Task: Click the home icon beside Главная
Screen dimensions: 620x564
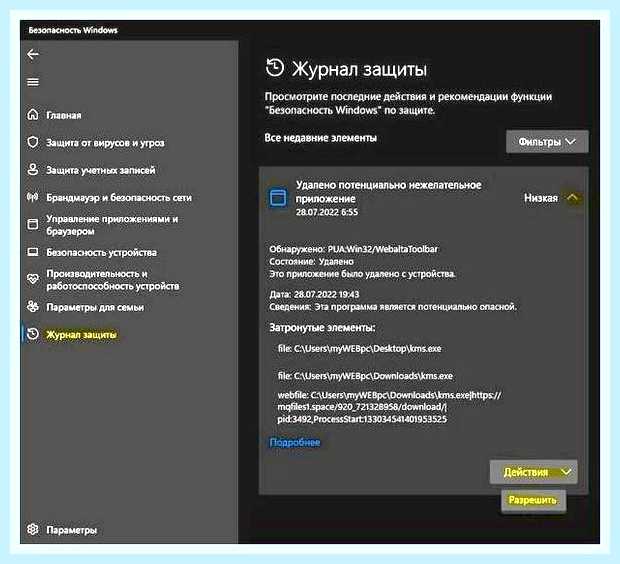Action: (33, 115)
